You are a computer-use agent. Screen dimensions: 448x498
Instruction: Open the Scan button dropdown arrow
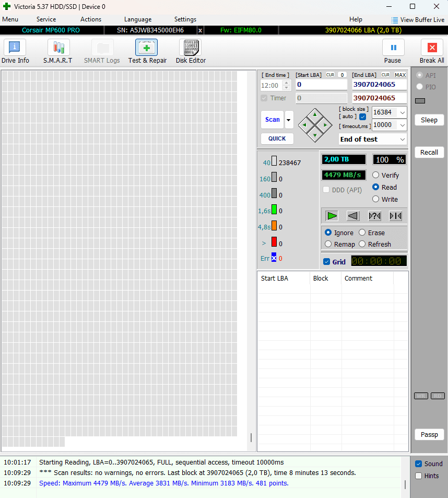(289, 120)
